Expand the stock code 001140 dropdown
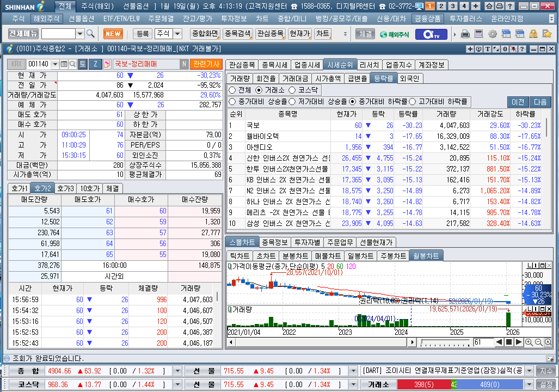Viewport: 559px width, 392px height. pyautogui.click(x=55, y=64)
